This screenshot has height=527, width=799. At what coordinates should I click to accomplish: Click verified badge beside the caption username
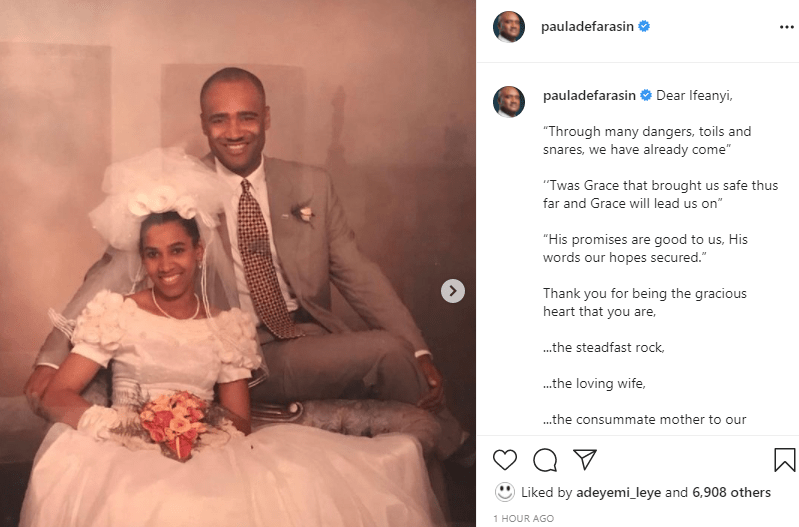pos(646,95)
